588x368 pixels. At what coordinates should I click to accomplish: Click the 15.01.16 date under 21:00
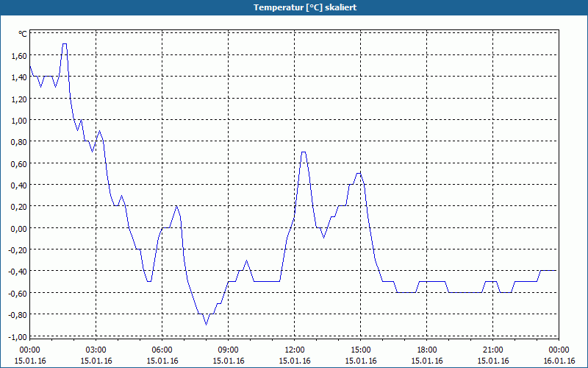coord(492,361)
